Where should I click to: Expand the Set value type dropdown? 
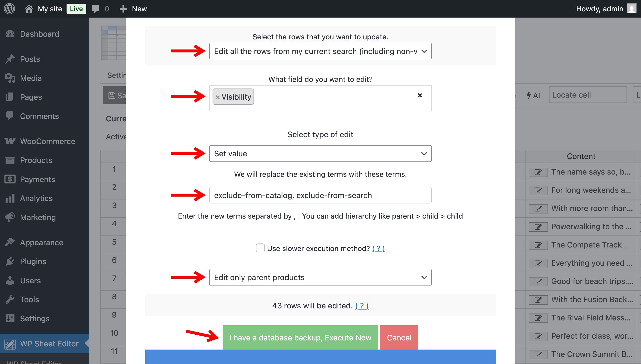[320, 153]
